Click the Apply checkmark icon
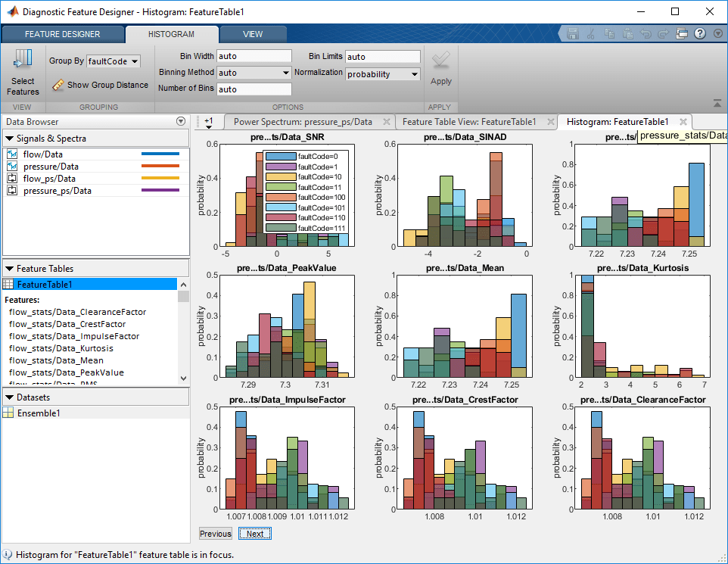 coord(440,61)
